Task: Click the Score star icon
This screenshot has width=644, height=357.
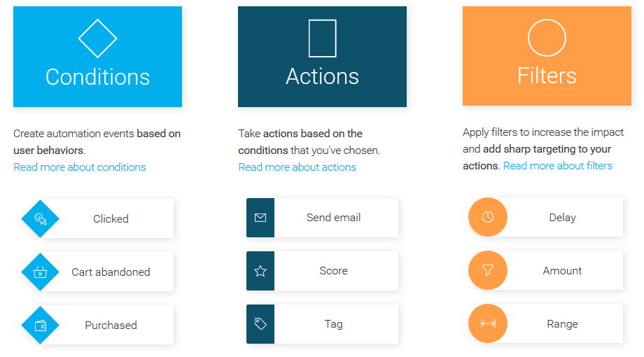Action: (260, 271)
